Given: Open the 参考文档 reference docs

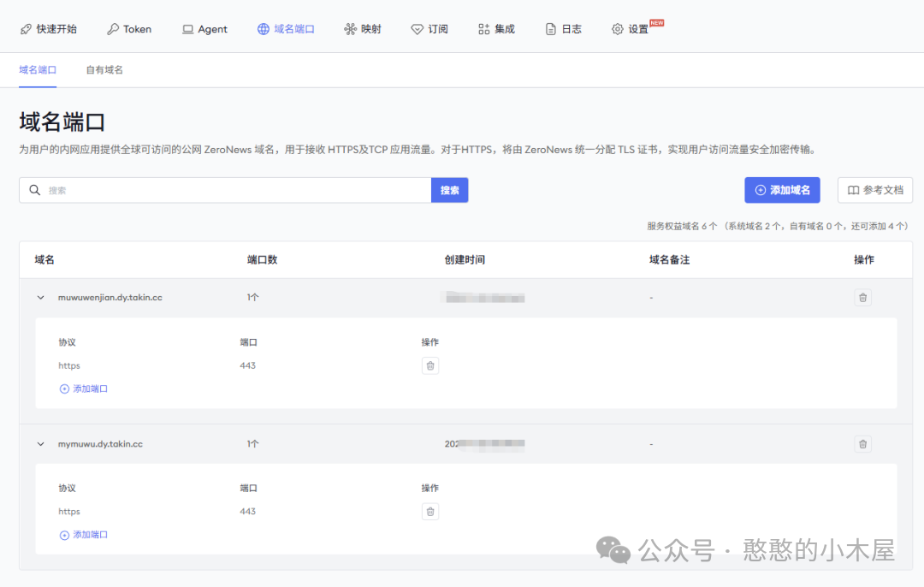Looking at the screenshot, I should click(874, 190).
